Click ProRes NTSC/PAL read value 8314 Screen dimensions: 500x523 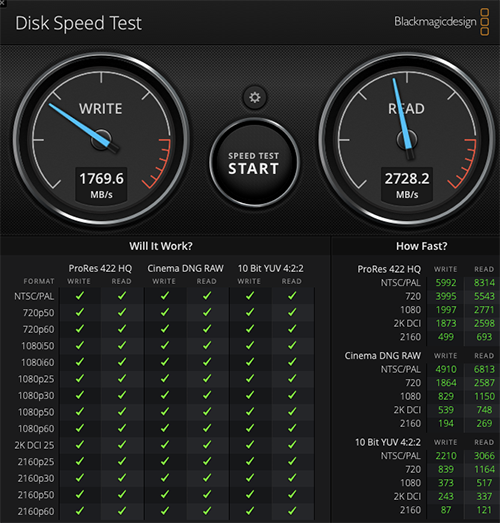click(484, 283)
